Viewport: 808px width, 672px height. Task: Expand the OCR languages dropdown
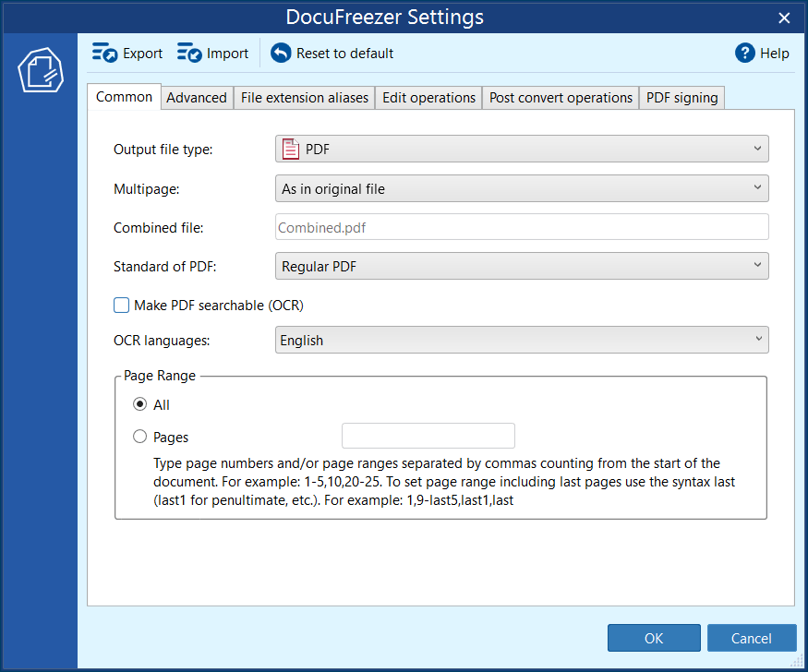(522, 340)
